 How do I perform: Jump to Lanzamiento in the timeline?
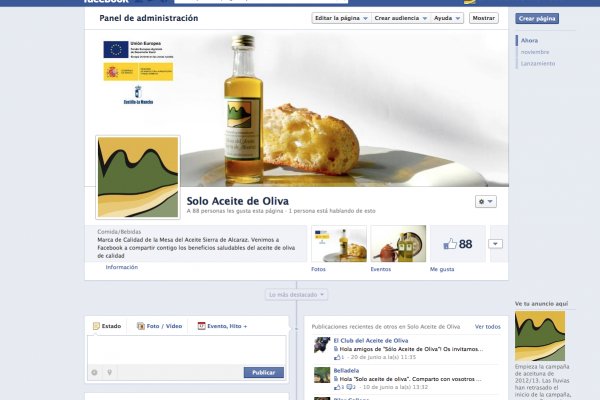tap(538, 63)
